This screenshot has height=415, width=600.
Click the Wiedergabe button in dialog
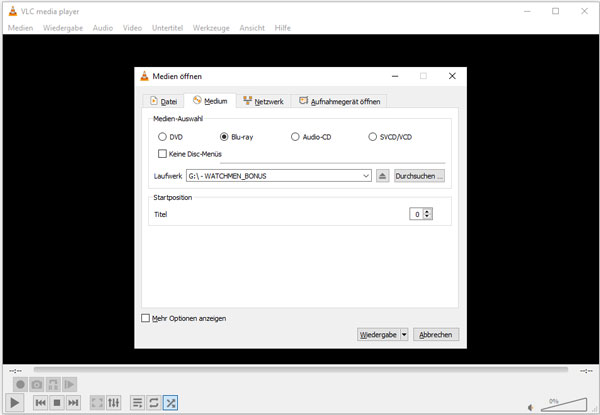(x=378, y=335)
